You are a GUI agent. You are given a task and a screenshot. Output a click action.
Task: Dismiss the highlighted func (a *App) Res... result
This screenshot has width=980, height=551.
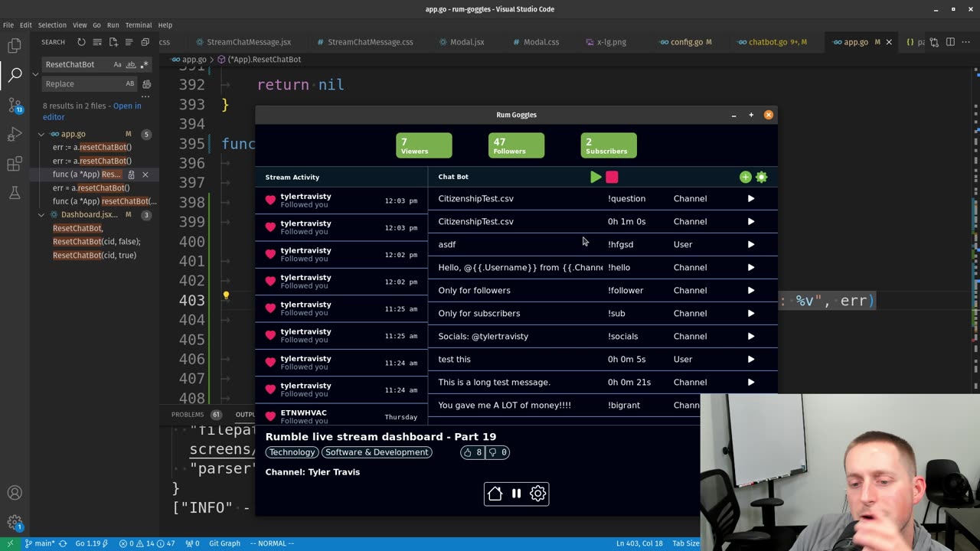point(145,174)
